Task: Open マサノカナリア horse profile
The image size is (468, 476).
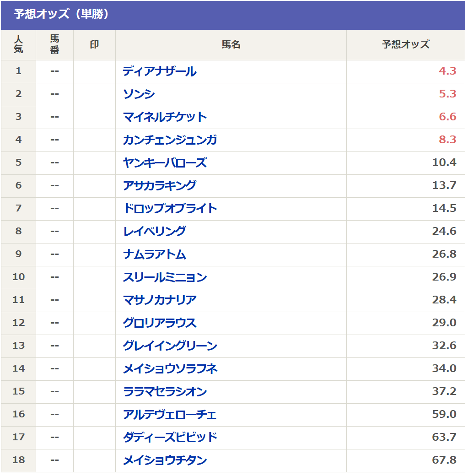Action: coord(159,300)
